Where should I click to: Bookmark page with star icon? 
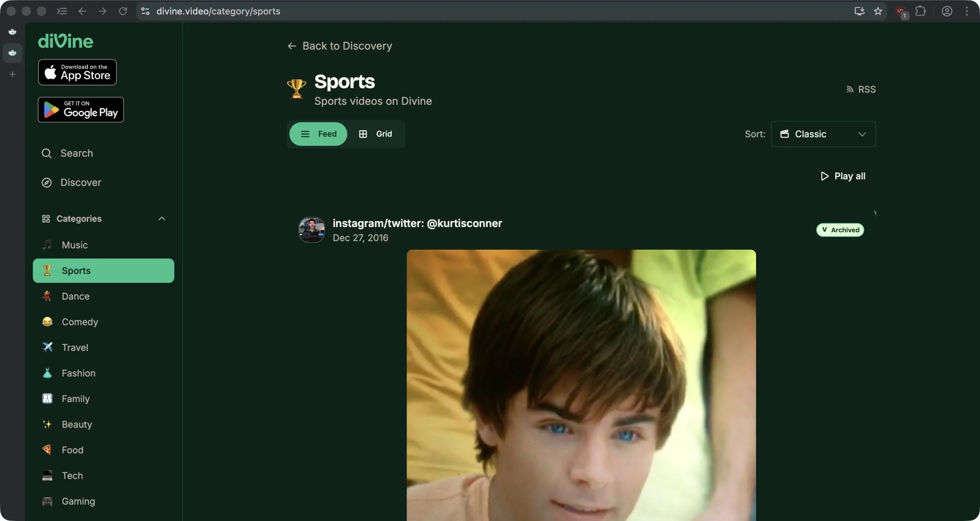click(878, 11)
